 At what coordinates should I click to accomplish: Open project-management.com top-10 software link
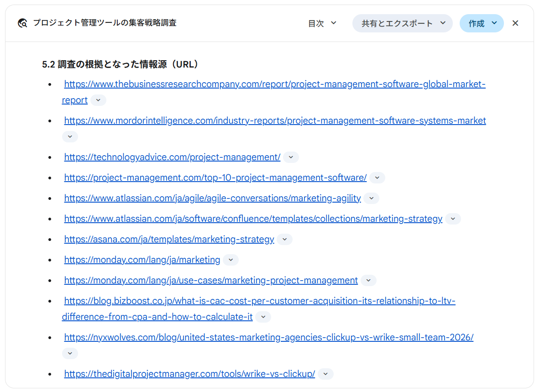[x=215, y=178]
